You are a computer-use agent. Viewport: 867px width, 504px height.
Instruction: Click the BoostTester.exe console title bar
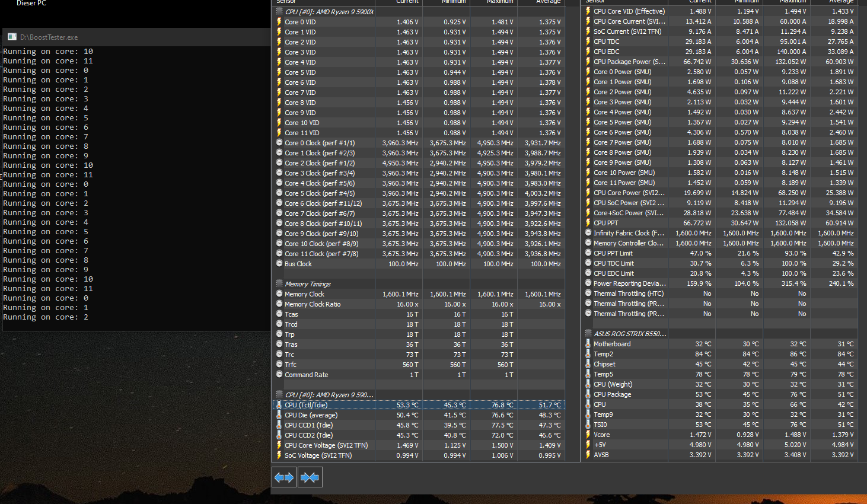[136, 37]
